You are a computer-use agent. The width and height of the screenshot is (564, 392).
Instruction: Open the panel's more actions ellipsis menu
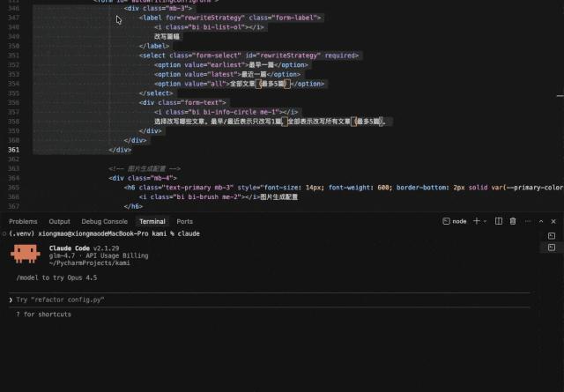[x=528, y=221]
